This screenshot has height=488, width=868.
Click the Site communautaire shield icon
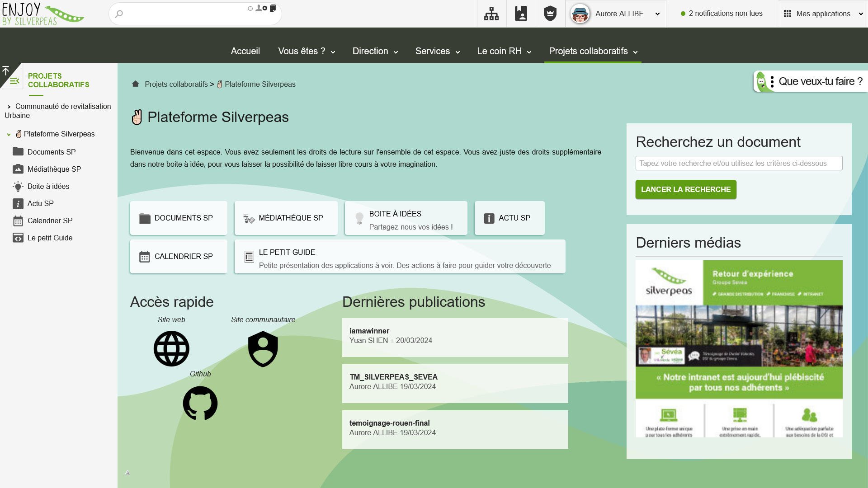(263, 349)
